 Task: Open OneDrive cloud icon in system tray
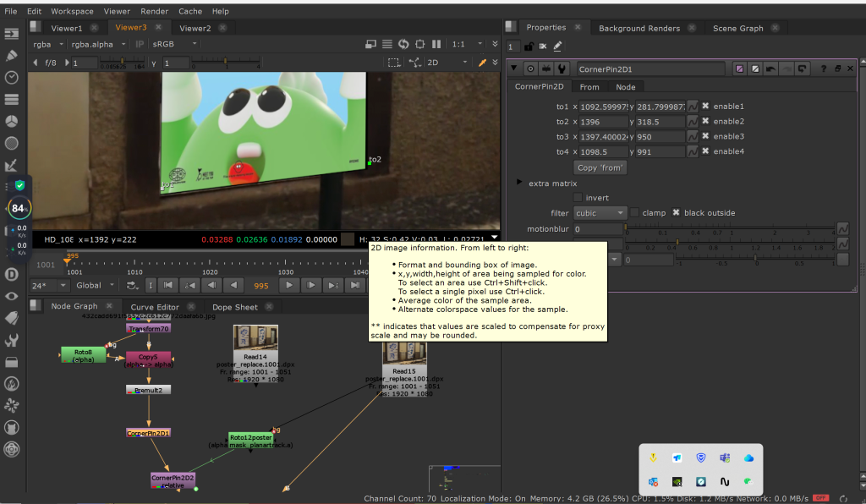click(x=749, y=458)
